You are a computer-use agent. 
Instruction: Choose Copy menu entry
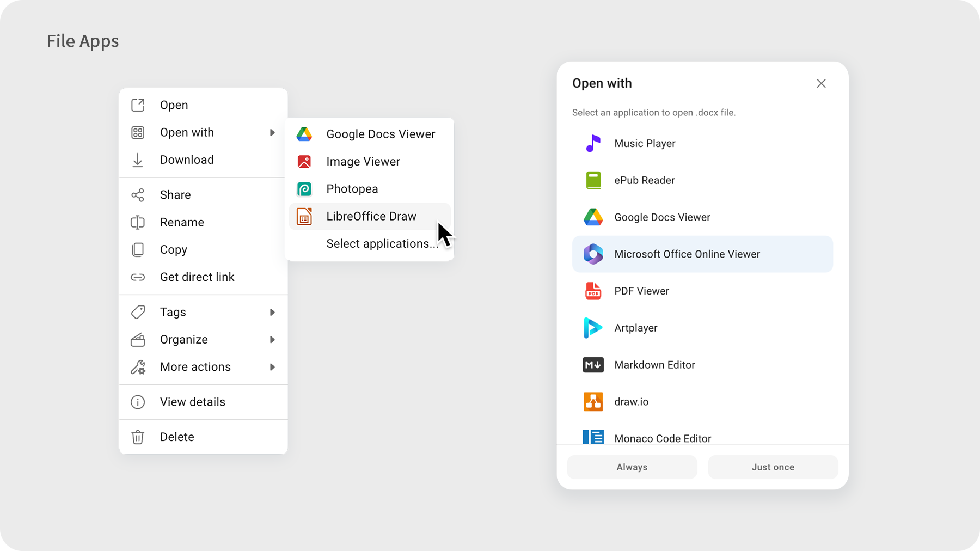[x=204, y=249]
